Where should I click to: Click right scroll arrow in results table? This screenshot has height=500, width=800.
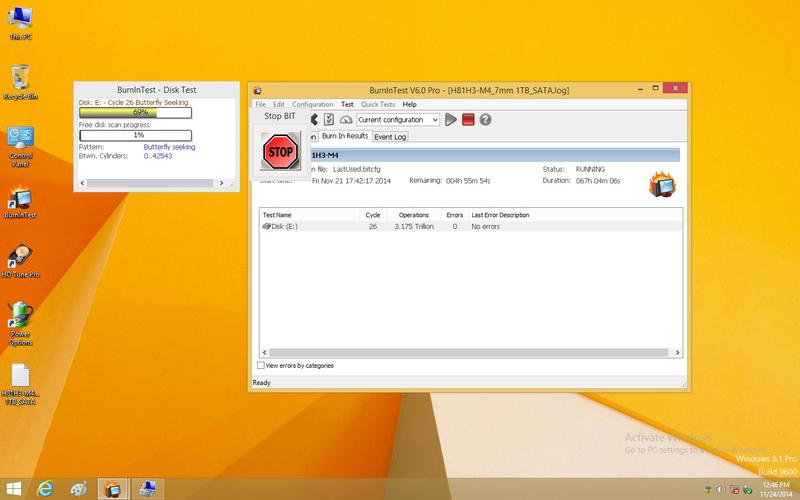pos(677,352)
